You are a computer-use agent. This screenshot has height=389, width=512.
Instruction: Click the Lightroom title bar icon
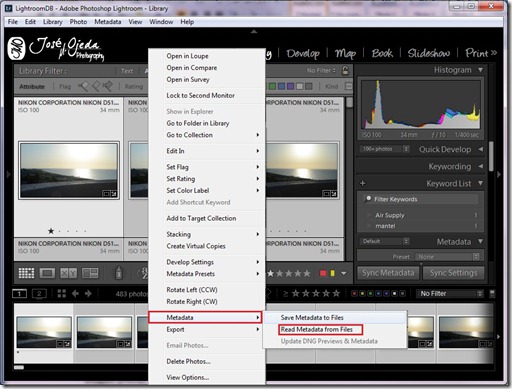tap(9, 8)
